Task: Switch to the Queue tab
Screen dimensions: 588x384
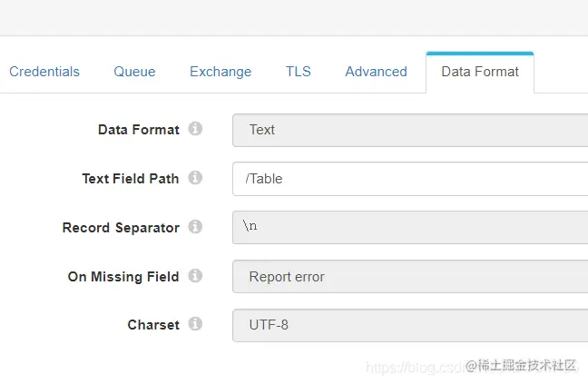Action: tap(134, 72)
